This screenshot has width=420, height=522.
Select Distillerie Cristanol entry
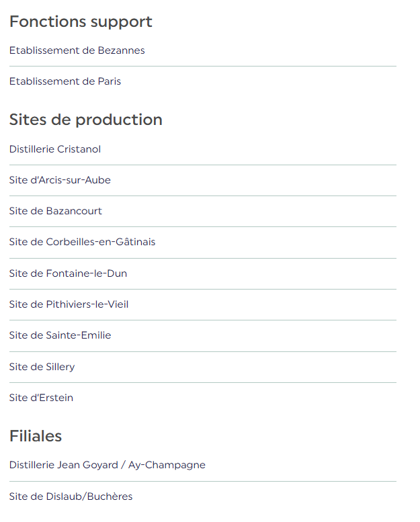(x=55, y=149)
